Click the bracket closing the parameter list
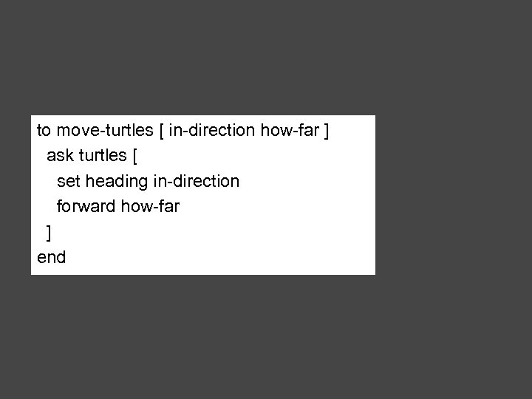Image resolution: width=532 pixels, height=399 pixels. [x=327, y=132]
